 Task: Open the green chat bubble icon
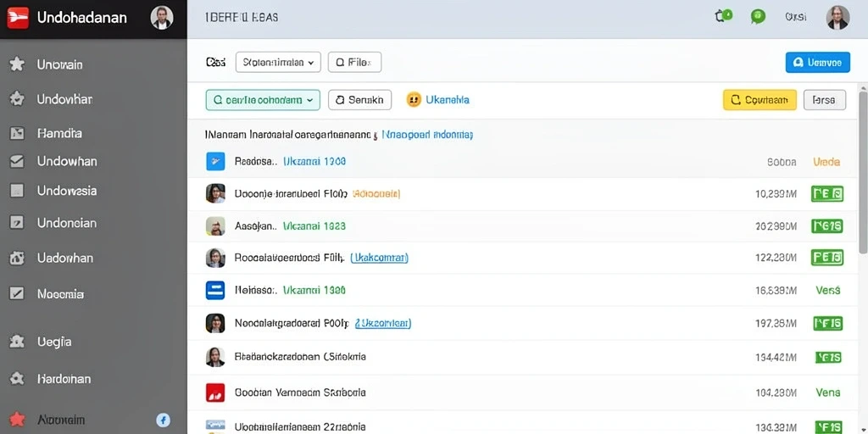(758, 17)
